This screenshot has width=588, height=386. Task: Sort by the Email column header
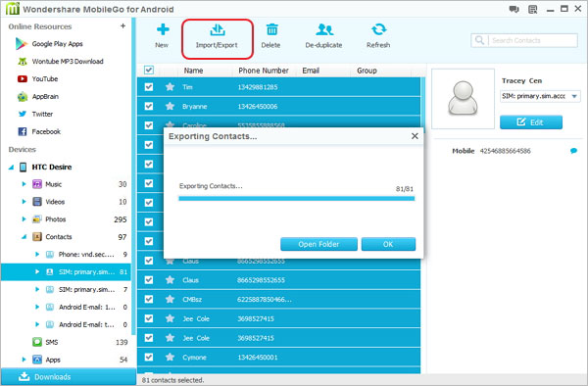tap(311, 71)
